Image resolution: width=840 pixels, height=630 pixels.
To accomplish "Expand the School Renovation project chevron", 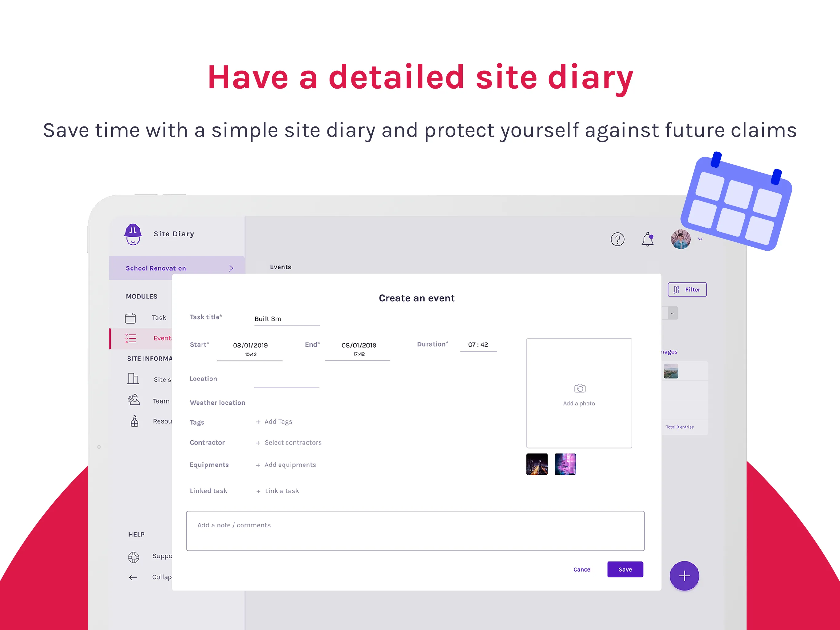I will [232, 267].
